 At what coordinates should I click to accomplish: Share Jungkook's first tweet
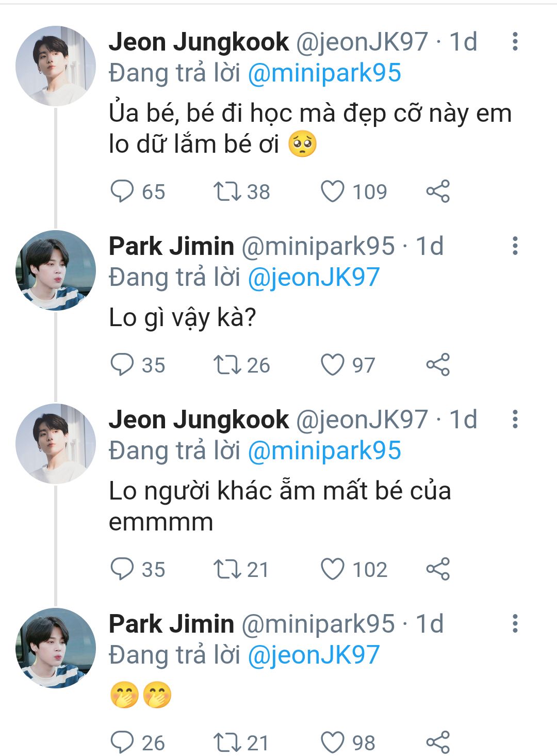point(438,191)
